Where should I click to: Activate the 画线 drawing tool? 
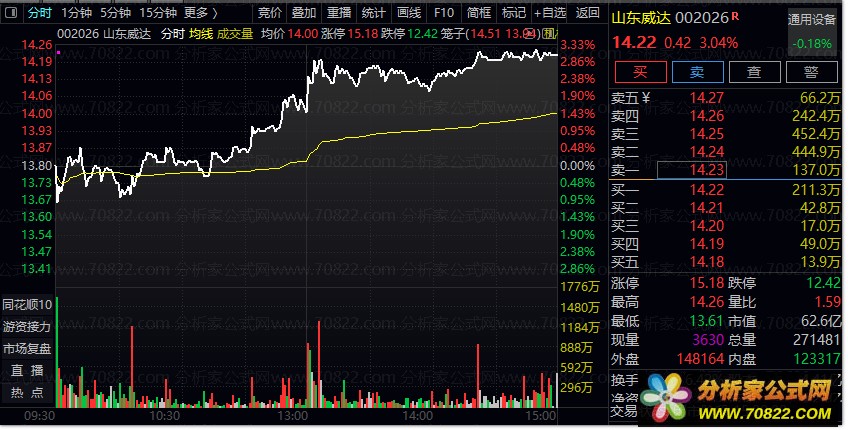tap(408, 12)
